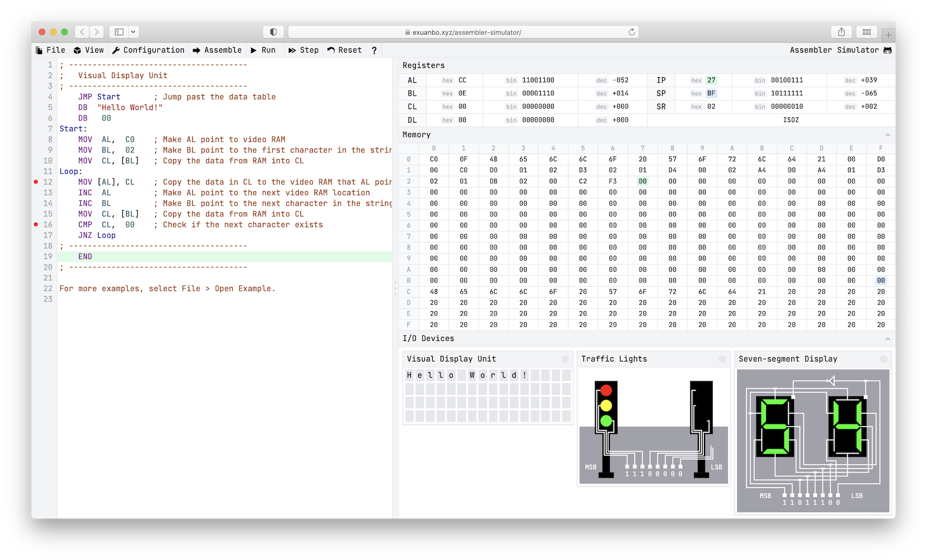Viewport: 927px width, 560px height.
Task: Open help with the question mark
Action: click(374, 50)
